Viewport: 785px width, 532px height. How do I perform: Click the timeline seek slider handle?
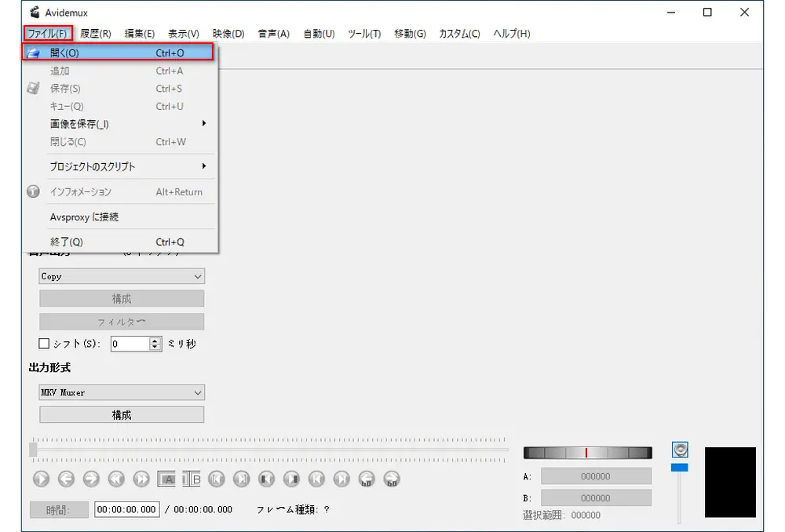pos(33,449)
